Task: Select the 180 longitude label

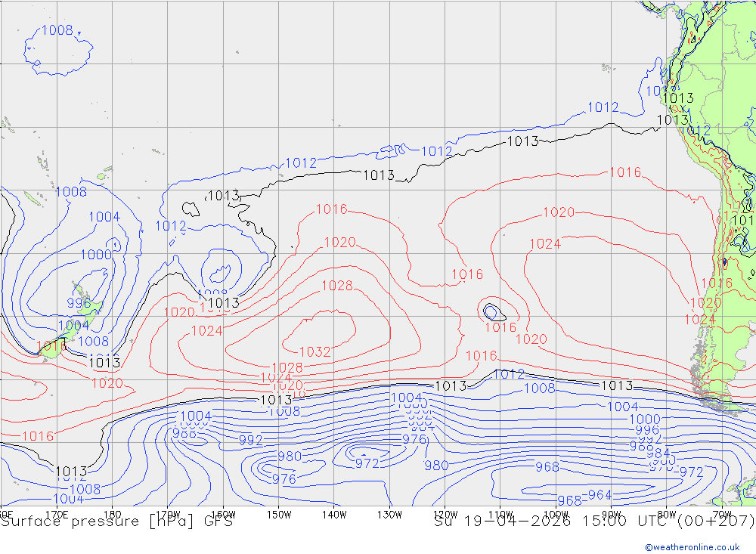Action: tap(113, 515)
